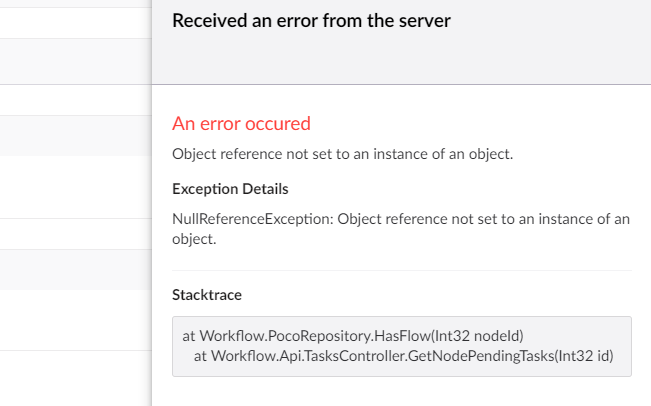Click the background row beside the stacktrace box

pos(76,320)
